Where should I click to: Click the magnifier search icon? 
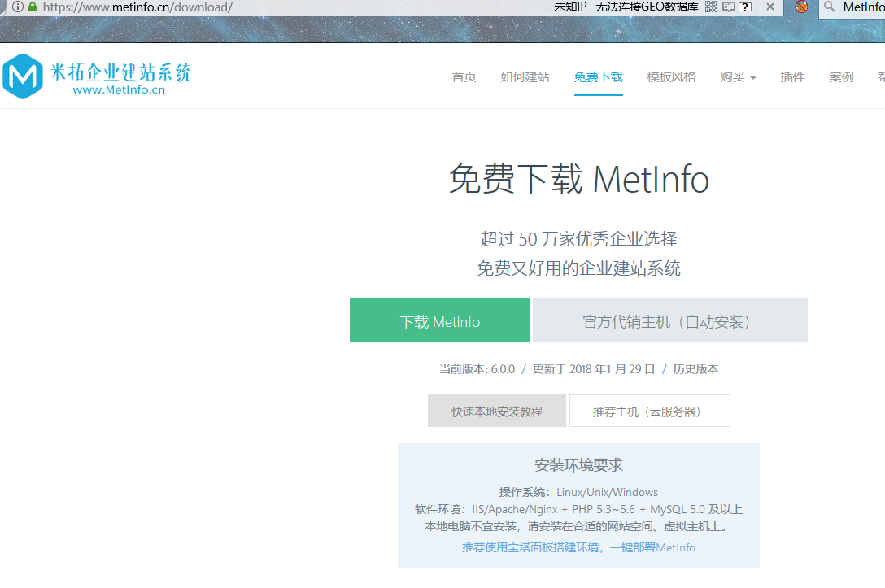(829, 7)
